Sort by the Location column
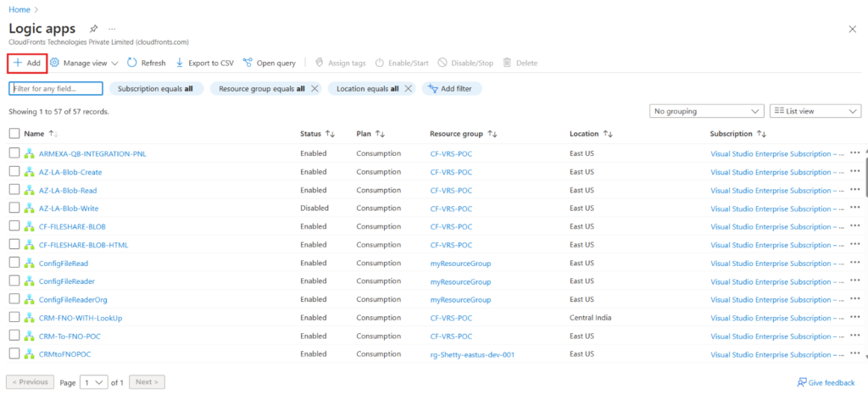This screenshot has height=400, width=868. 592,134
